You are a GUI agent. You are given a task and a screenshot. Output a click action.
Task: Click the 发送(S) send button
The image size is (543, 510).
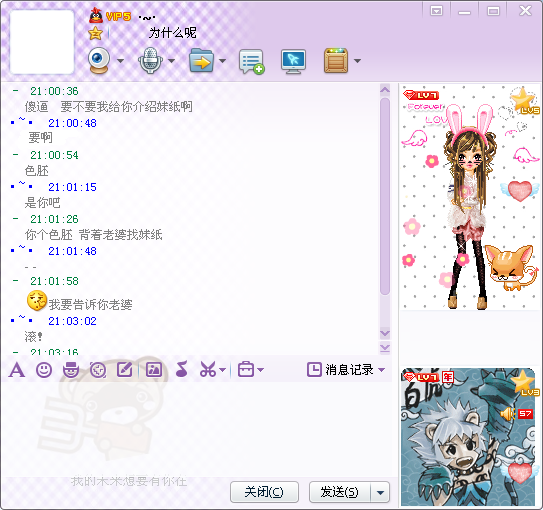pyautogui.click(x=339, y=492)
